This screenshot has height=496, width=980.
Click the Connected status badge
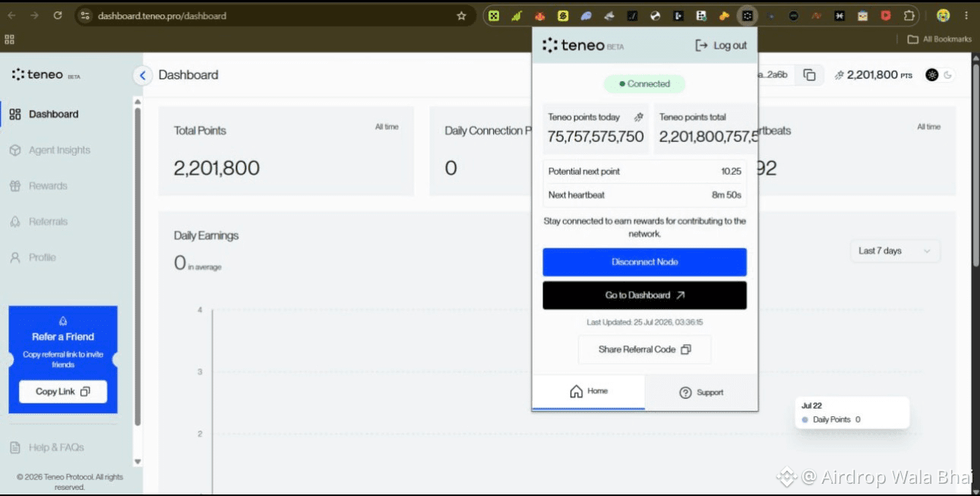tap(644, 84)
